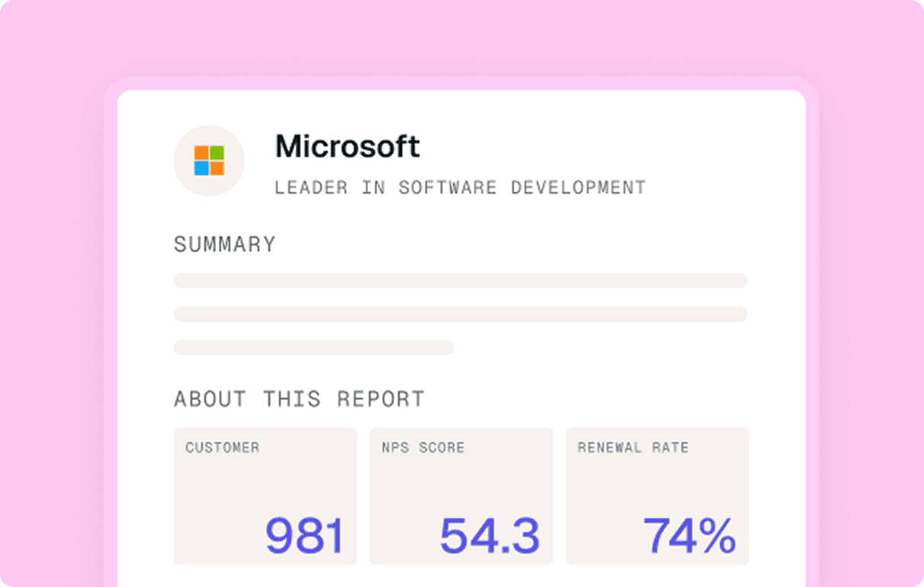The height and width of the screenshot is (587, 924).
Task: Open the CUSTOMER stat card
Action: [265, 496]
